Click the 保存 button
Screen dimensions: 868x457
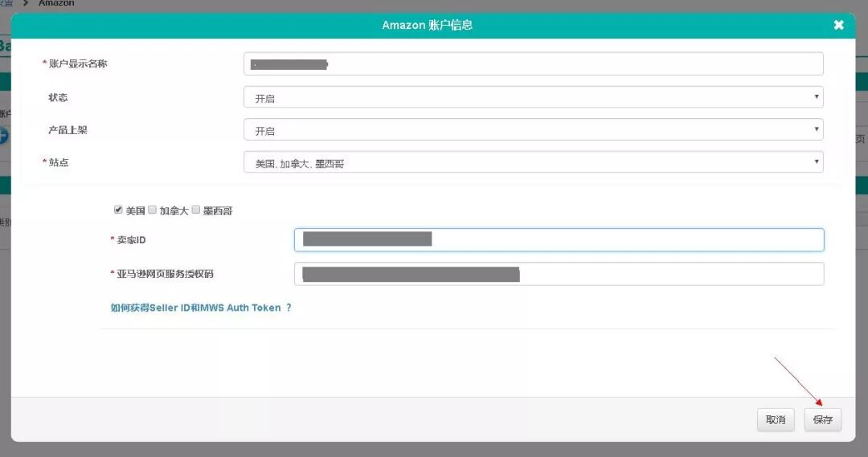coord(823,419)
